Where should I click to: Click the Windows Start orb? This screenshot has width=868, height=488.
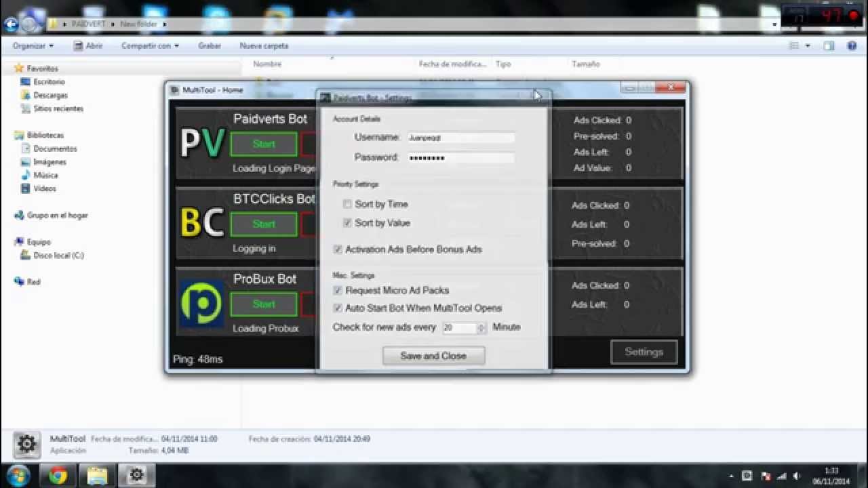point(18,475)
